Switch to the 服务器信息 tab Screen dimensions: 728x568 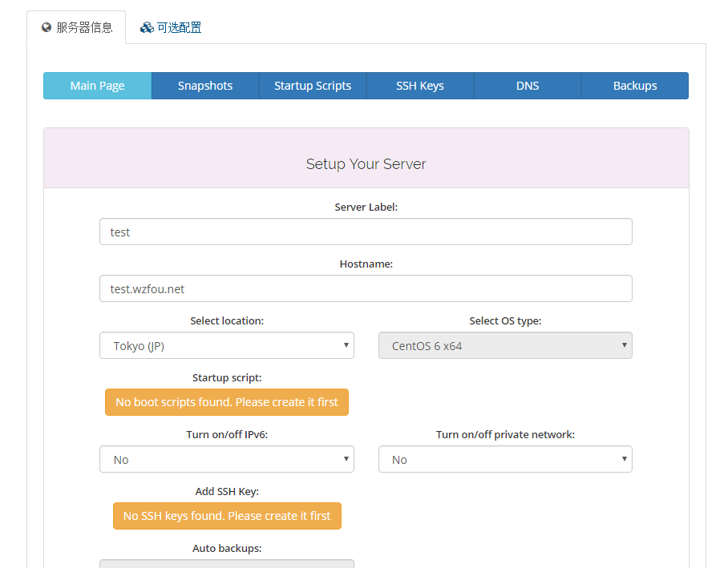[77, 27]
